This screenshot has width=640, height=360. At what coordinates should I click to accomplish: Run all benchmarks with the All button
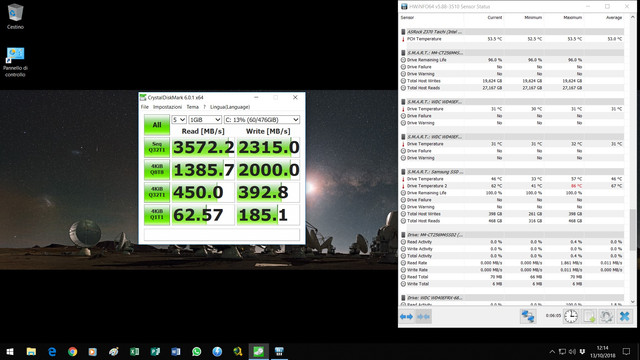click(157, 125)
